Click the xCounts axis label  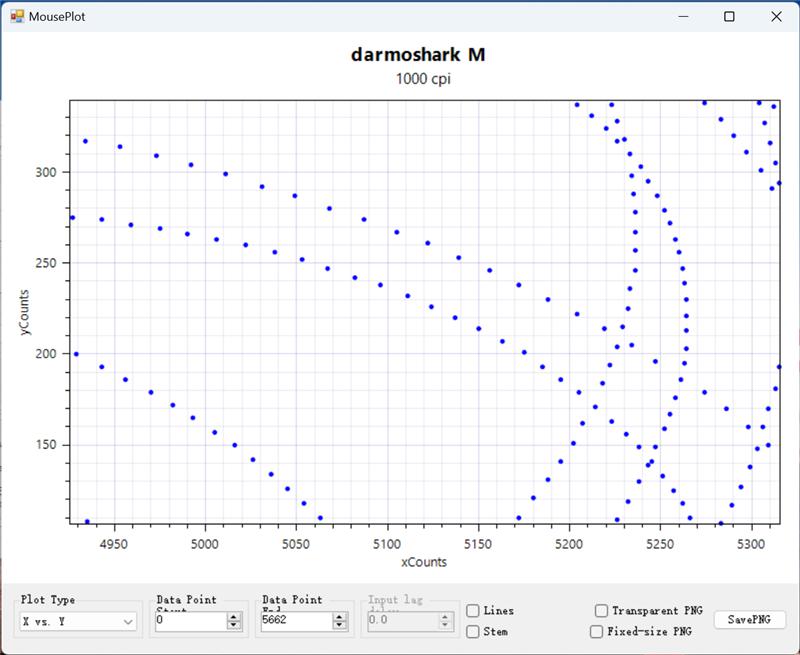click(x=424, y=562)
